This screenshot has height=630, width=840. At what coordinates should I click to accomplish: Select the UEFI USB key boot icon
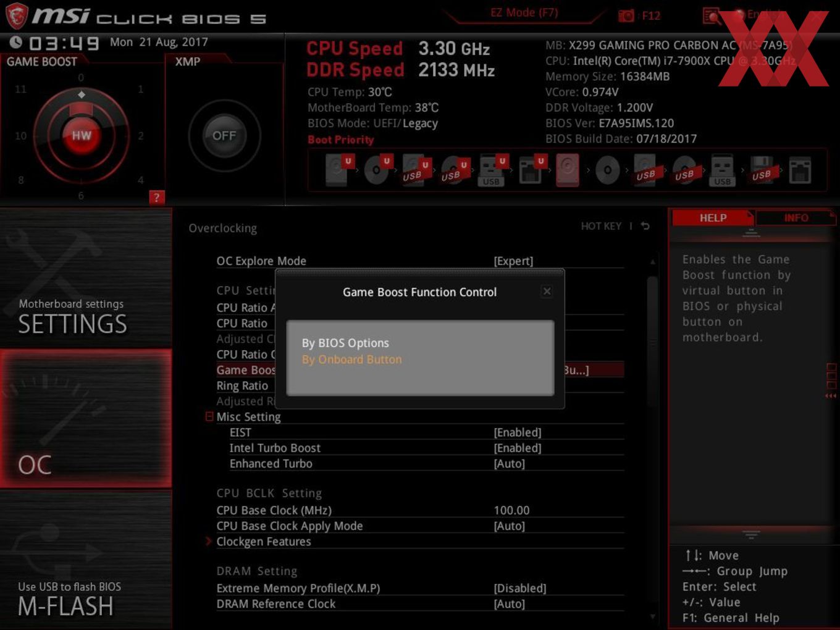(492, 170)
